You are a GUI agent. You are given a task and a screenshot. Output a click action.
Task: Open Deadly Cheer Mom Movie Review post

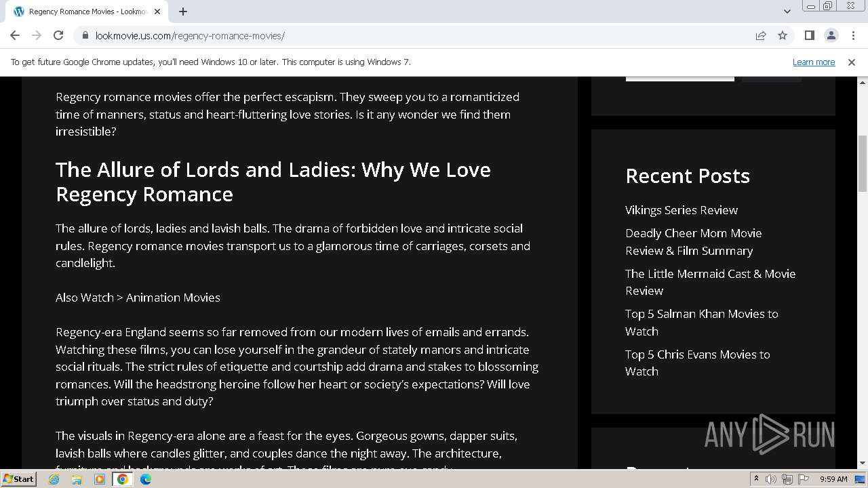693,242
